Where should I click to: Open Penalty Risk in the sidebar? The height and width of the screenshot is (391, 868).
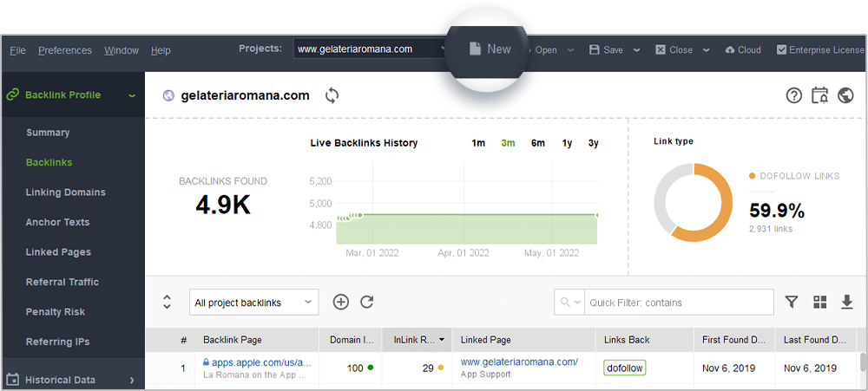[56, 312]
